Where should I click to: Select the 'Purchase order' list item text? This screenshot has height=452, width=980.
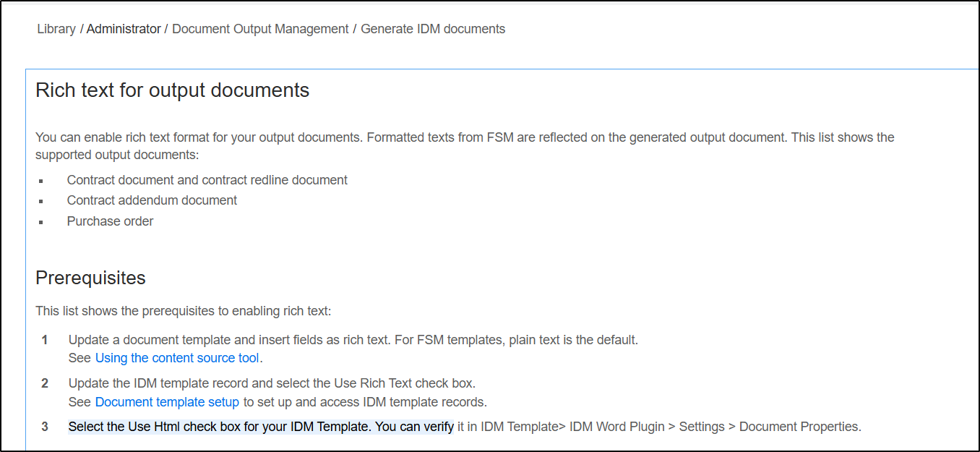point(110,221)
